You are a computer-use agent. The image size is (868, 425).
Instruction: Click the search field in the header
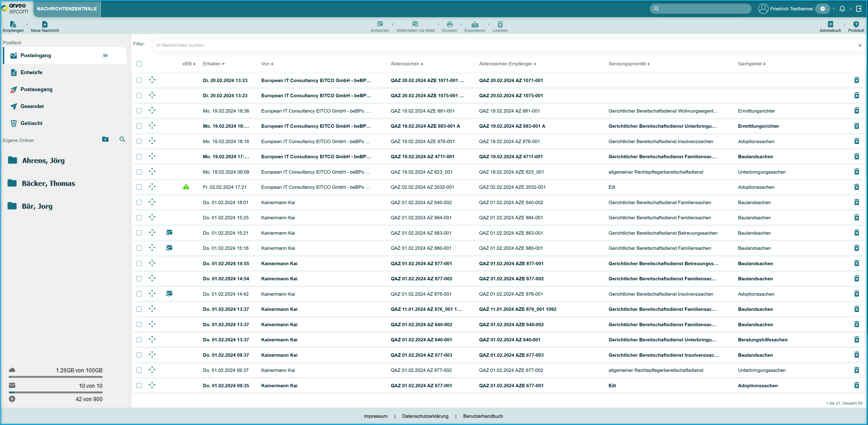coord(701,9)
